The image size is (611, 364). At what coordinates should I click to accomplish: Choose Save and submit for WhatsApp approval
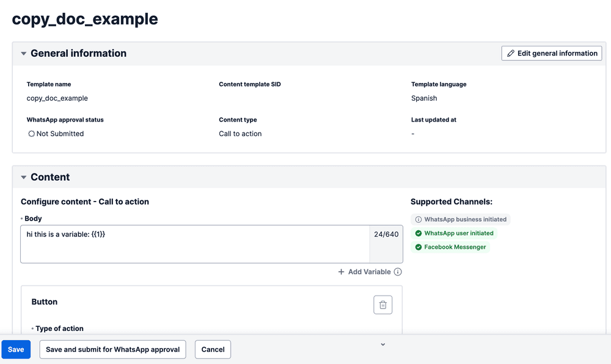(112, 349)
